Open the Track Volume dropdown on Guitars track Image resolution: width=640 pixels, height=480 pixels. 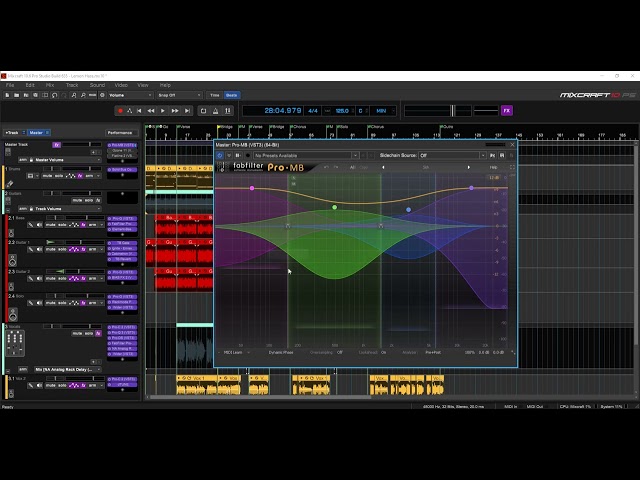[67, 209]
